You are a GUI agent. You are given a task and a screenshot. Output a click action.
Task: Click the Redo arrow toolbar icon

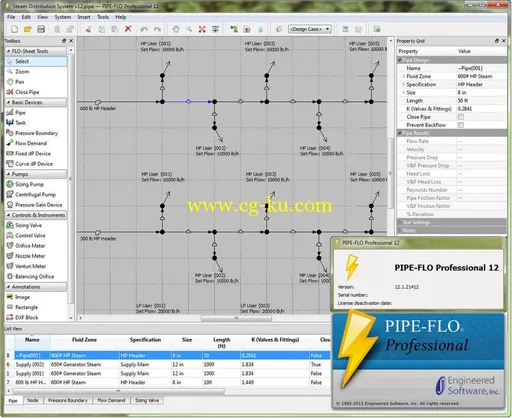157,29
